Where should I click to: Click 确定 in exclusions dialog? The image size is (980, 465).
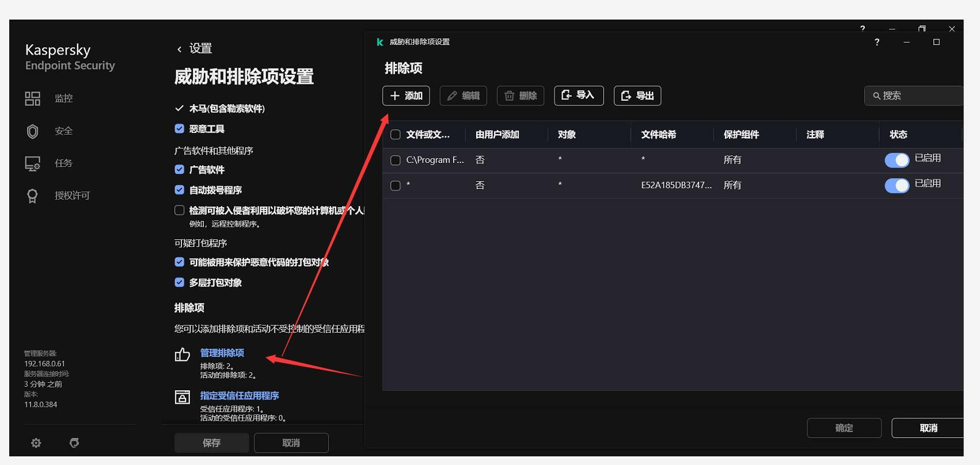click(844, 428)
